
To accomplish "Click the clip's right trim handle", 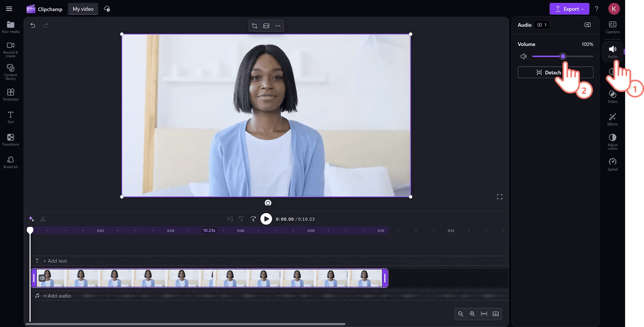I will 385,278.
